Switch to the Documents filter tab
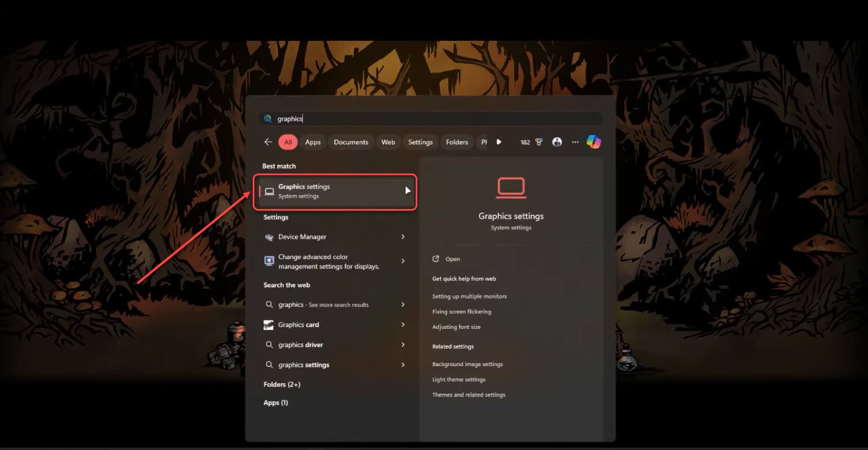This screenshot has width=868, height=450. click(351, 142)
